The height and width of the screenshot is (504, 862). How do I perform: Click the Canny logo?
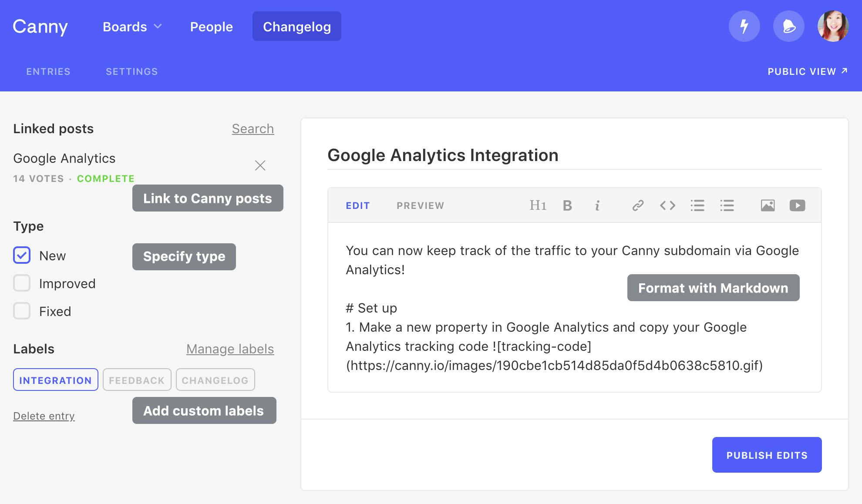coord(40,27)
